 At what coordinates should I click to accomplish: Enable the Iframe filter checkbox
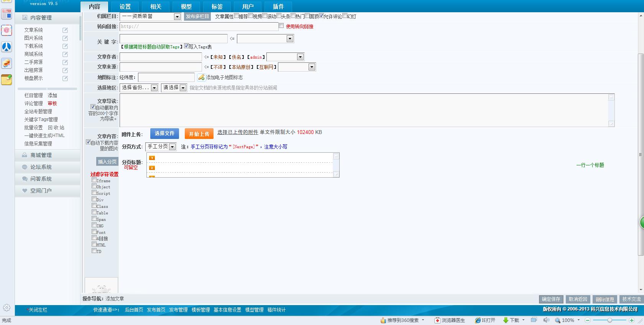(x=94, y=180)
